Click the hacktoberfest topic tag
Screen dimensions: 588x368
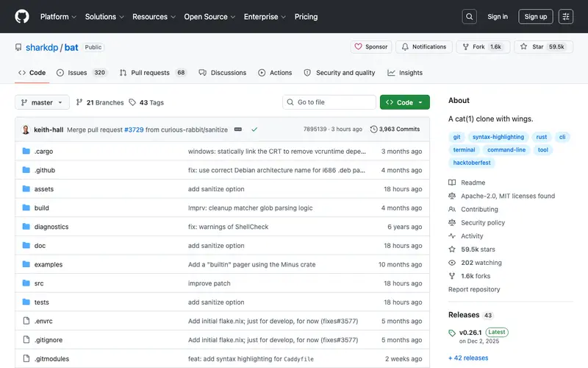tap(471, 163)
